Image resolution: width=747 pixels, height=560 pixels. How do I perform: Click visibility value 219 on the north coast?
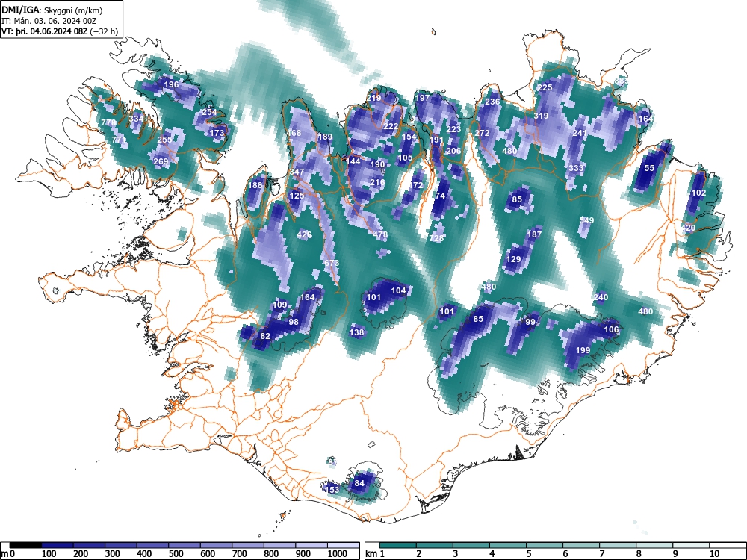(373, 98)
